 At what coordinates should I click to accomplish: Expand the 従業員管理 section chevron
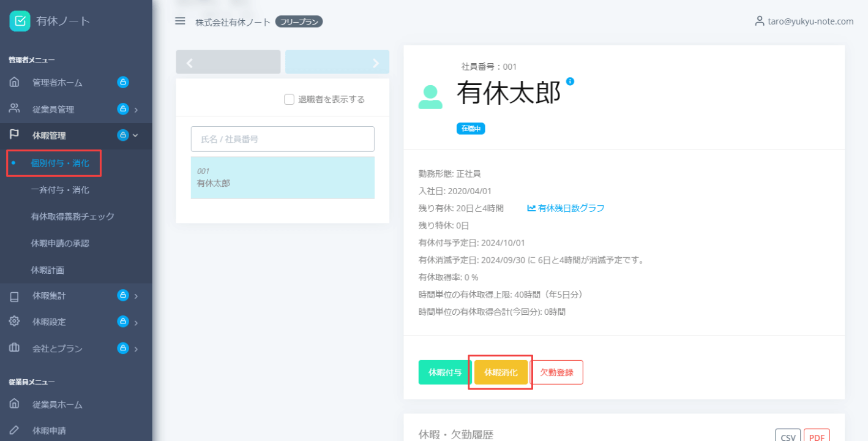coord(136,109)
